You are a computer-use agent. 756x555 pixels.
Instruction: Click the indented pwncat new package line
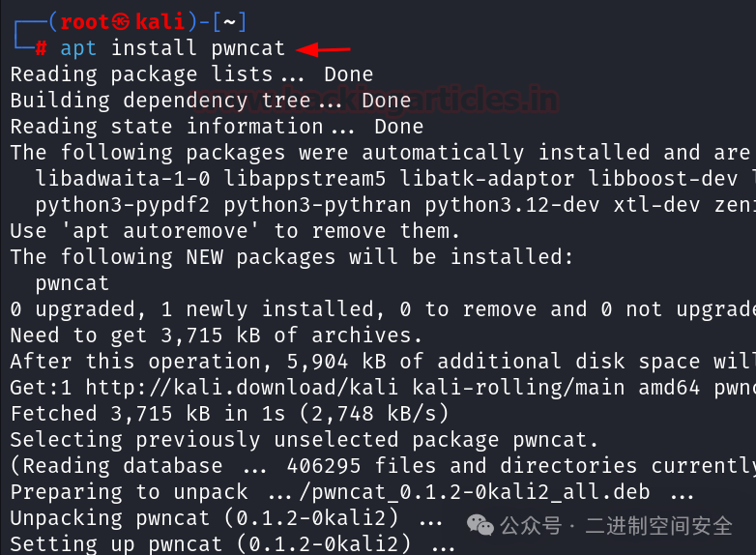click(73, 283)
